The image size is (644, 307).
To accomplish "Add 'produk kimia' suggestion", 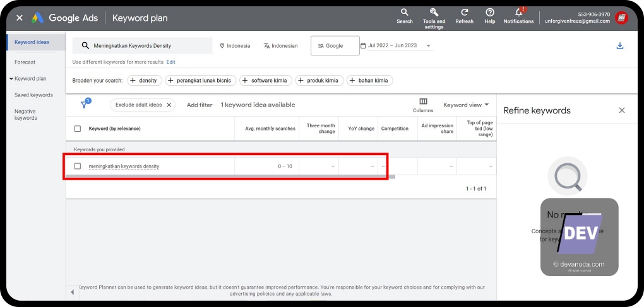I will coord(319,80).
